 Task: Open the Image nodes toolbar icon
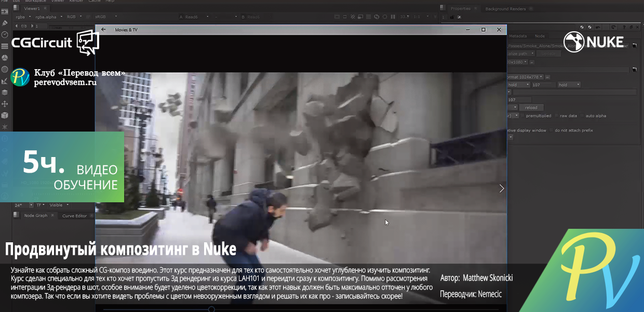click(5, 12)
